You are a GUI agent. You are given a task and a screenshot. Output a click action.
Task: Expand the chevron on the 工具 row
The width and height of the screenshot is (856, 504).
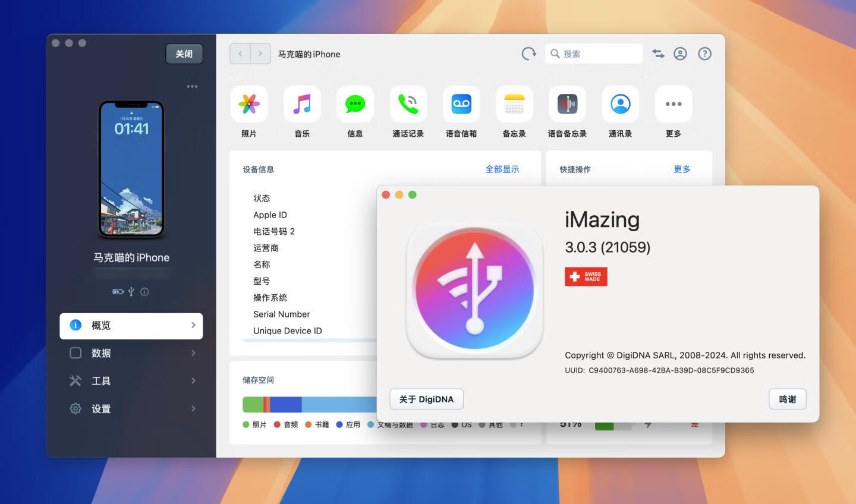point(193,381)
